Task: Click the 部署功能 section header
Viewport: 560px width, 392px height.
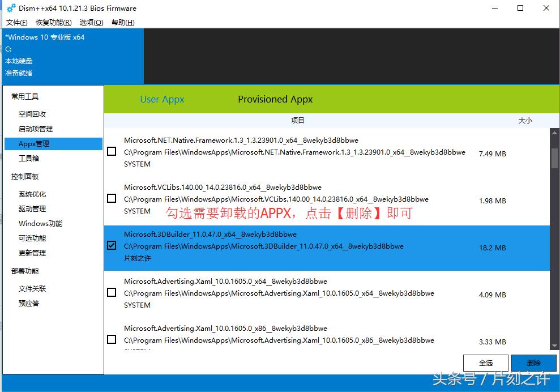Action: point(25,271)
